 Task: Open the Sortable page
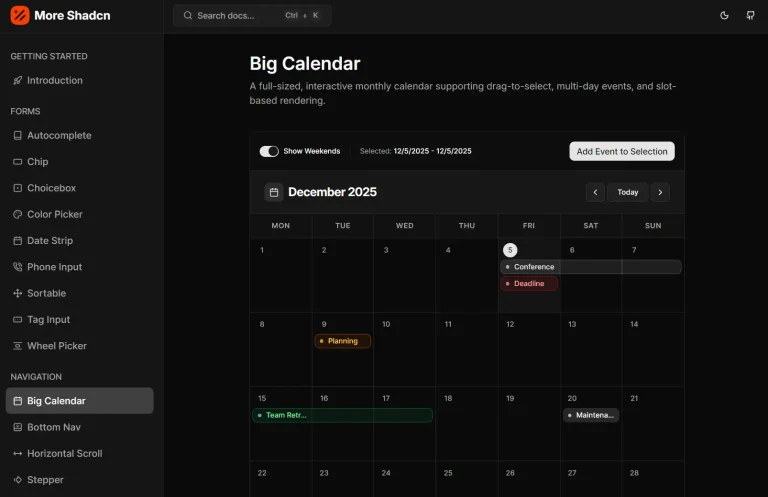[x=80, y=293]
